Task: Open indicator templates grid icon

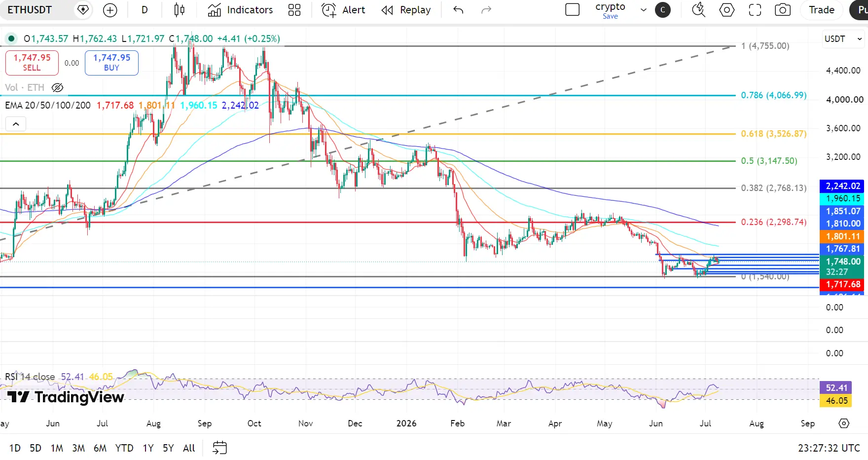Action: click(294, 10)
